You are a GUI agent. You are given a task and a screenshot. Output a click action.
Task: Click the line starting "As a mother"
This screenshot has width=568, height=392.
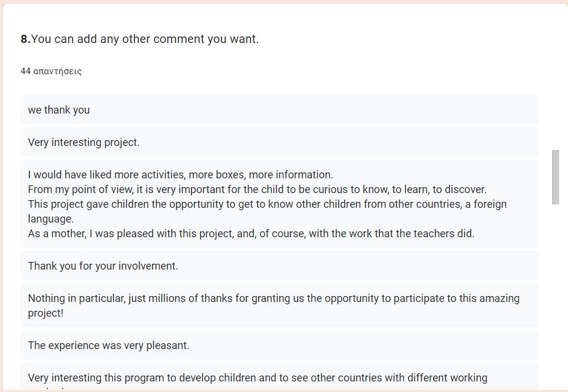tap(251, 234)
